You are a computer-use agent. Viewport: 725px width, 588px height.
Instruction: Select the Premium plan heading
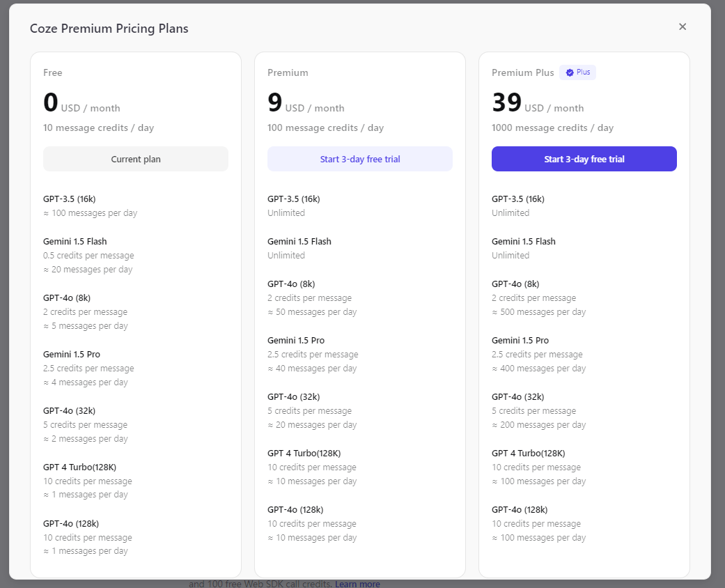point(288,72)
